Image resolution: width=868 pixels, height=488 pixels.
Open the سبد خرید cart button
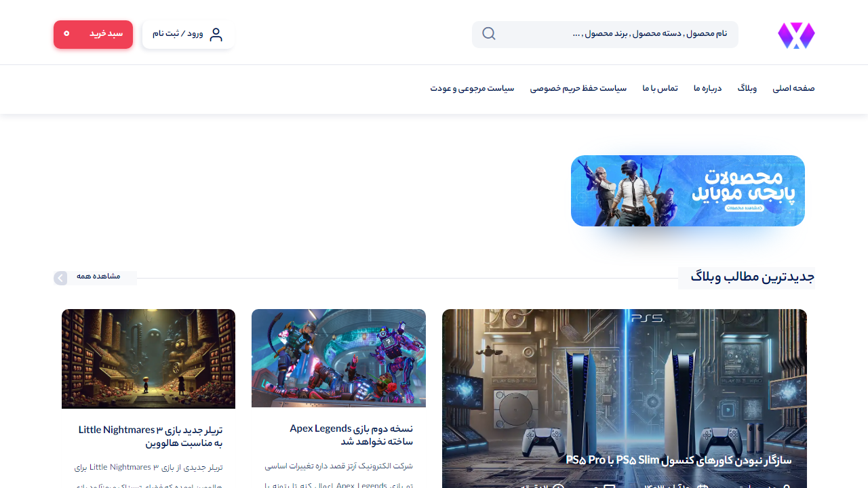point(93,35)
